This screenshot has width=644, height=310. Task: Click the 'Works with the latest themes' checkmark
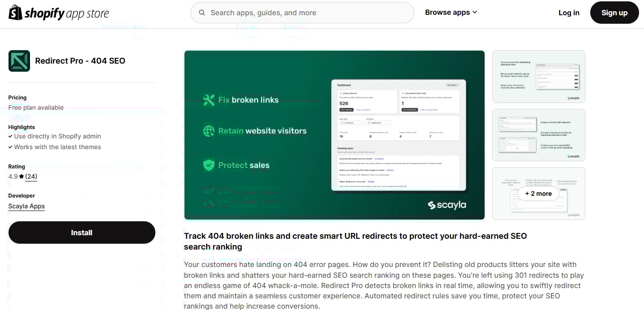tap(10, 147)
